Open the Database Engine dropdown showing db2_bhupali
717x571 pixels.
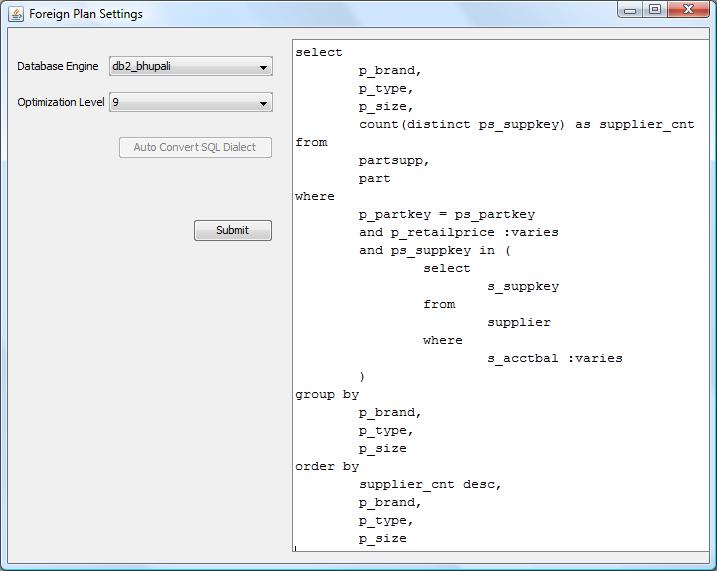coord(190,67)
